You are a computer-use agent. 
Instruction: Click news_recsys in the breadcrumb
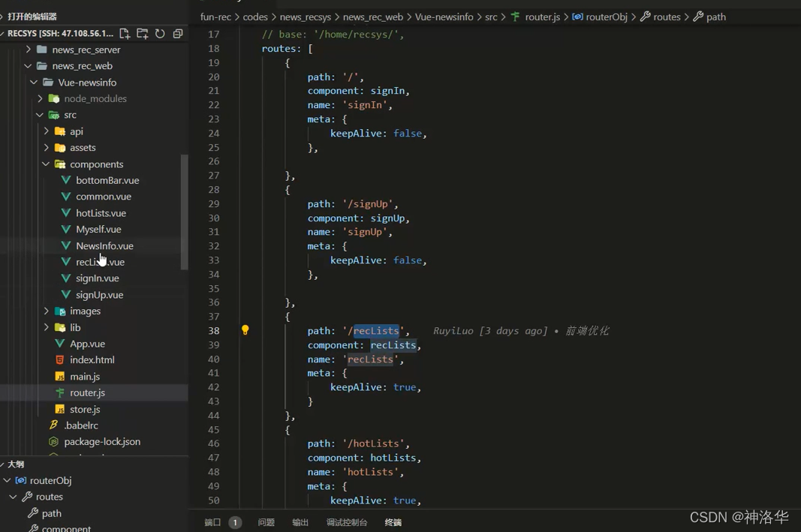(x=306, y=17)
